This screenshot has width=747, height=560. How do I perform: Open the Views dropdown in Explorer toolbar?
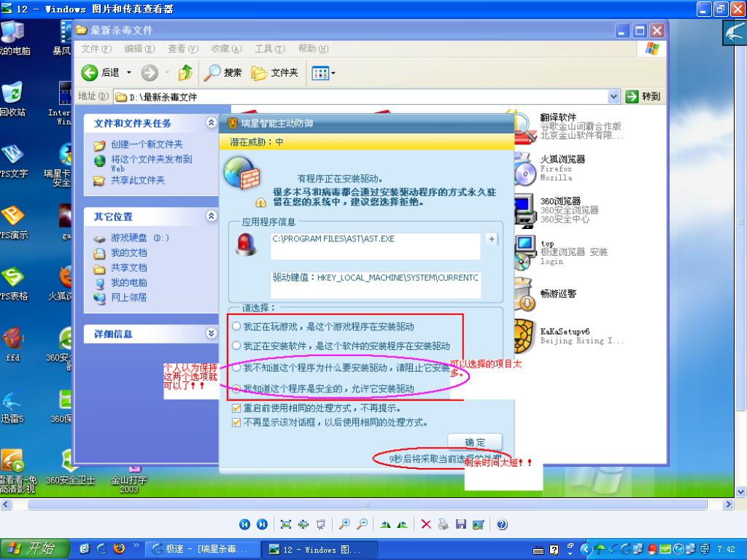coord(333,73)
